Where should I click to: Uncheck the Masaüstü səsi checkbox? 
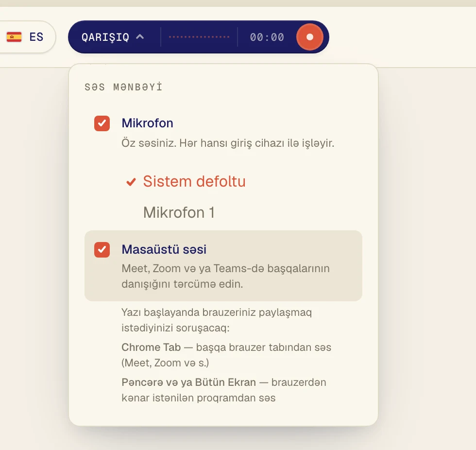102,250
